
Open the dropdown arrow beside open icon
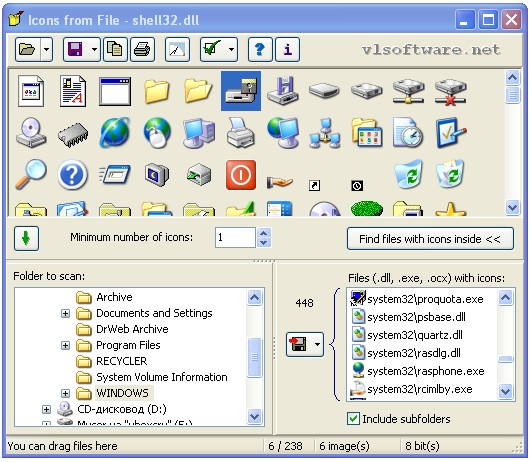tap(47, 50)
